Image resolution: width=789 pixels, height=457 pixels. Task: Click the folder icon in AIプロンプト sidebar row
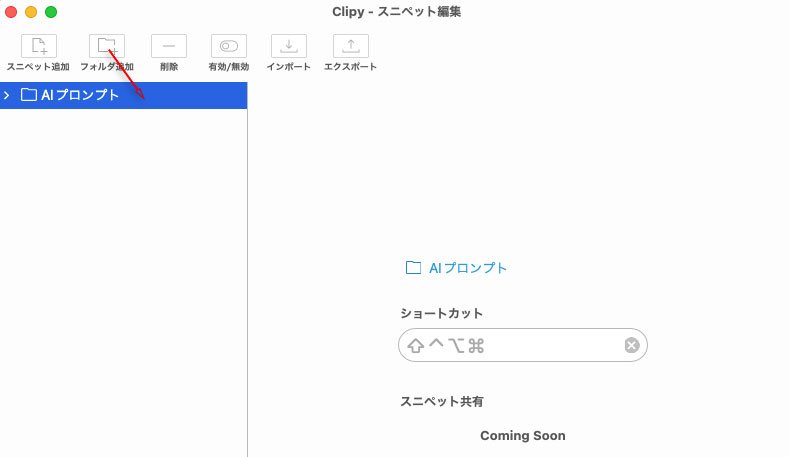pyautogui.click(x=29, y=95)
